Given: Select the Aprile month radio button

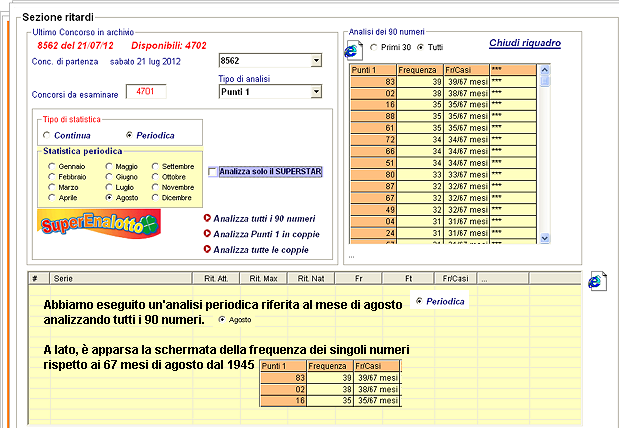Looking at the screenshot, I should pos(51,197).
